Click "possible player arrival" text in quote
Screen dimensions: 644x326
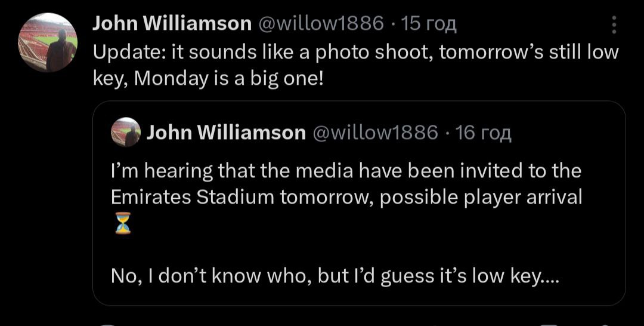(x=481, y=197)
